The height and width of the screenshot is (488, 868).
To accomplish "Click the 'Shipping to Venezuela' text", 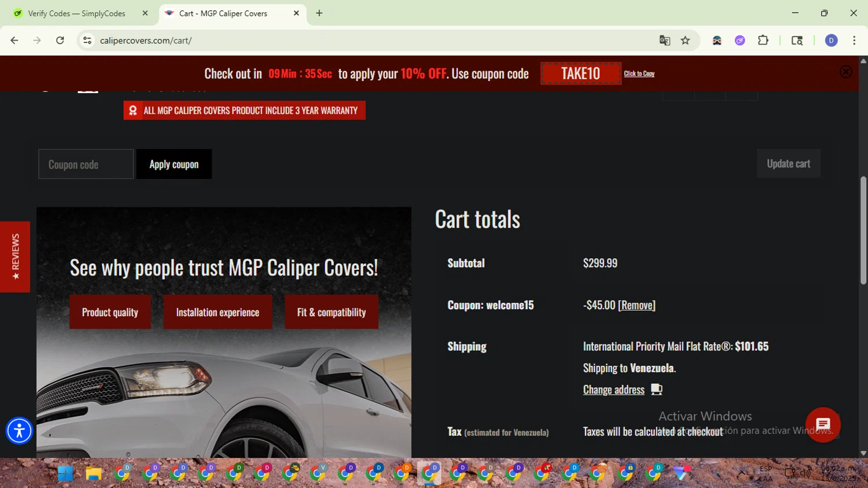I will 630,368.
